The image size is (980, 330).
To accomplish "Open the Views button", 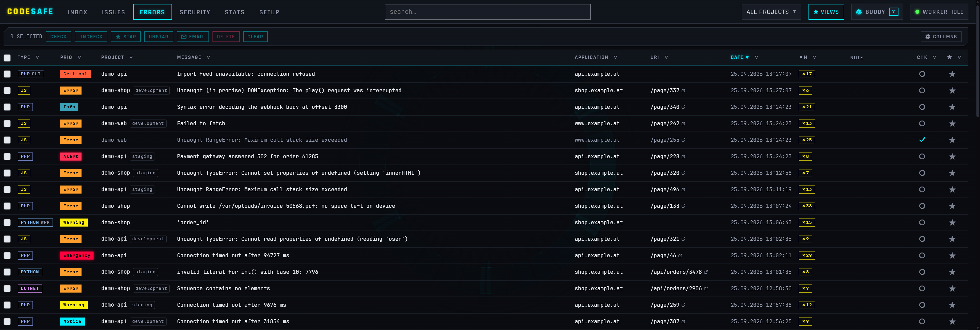I will coord(826,12).
